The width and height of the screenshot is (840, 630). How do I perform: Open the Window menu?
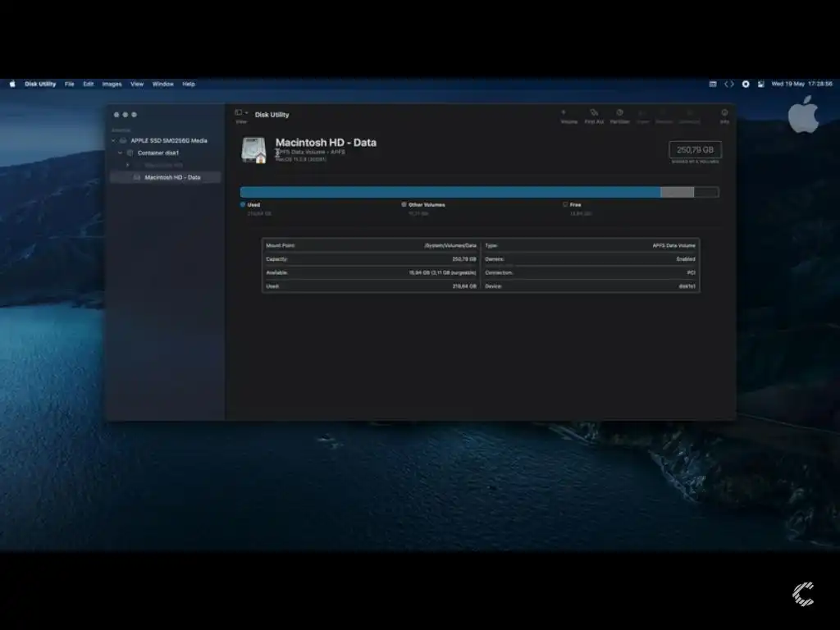click(163, 84)
